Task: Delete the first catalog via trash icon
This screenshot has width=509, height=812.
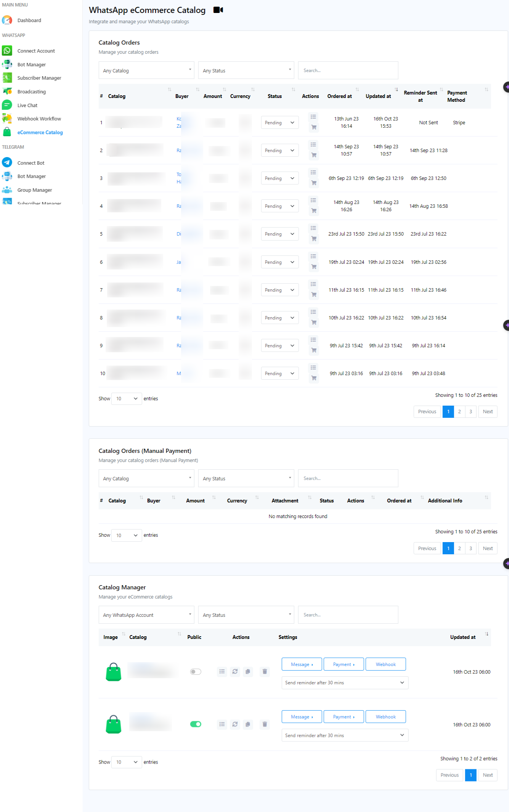Action: pyautogui.click(x=265, y=671)
